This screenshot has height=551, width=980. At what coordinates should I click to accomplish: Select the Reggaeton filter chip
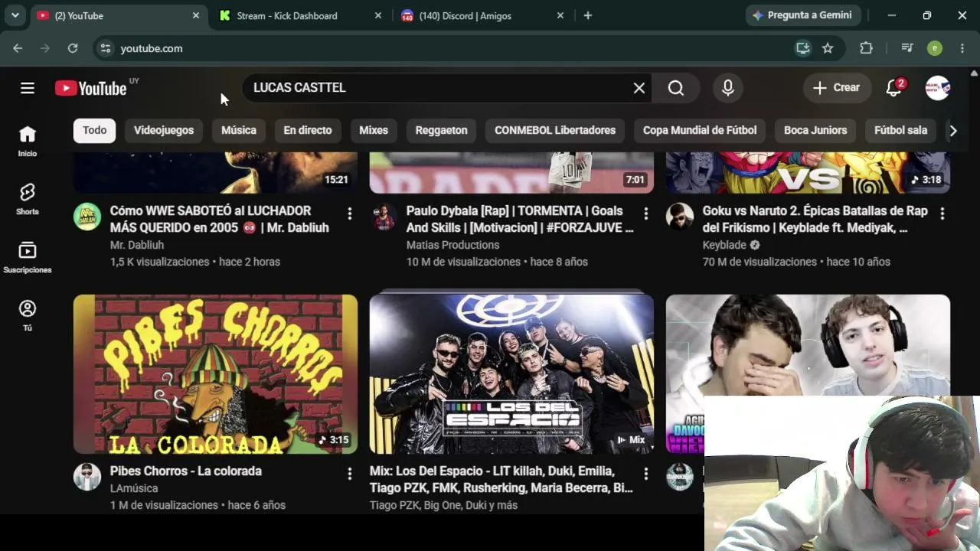442,130
